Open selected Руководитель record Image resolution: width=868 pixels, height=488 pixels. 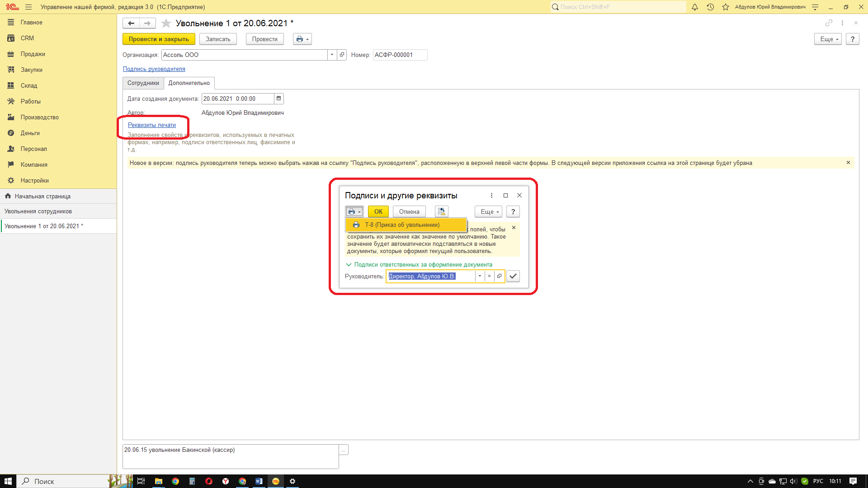coord(499,276)
